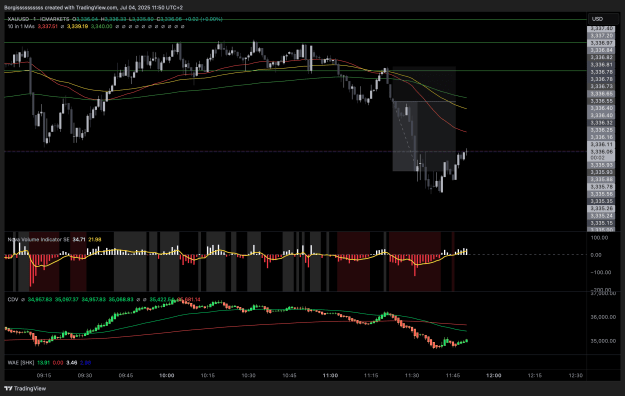The width and height of the screenshot is (625, 396).
Task: Click the 10:30 time axis label
Action: coord(248,375)
